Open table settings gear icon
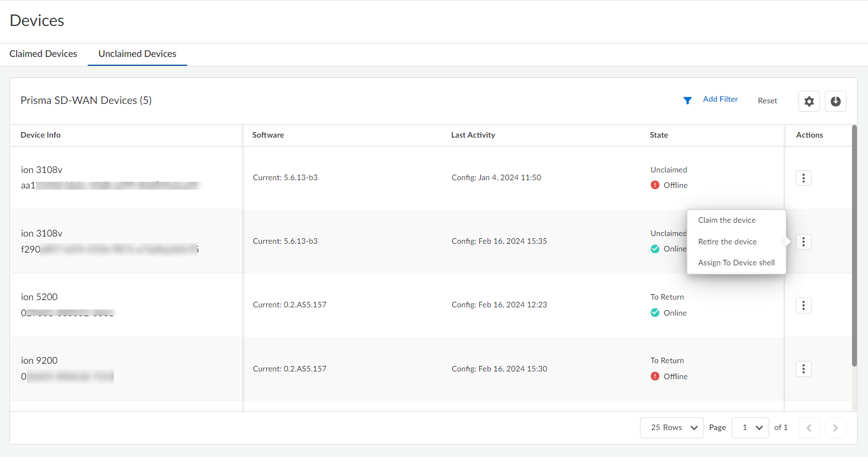 pos(809,101)
